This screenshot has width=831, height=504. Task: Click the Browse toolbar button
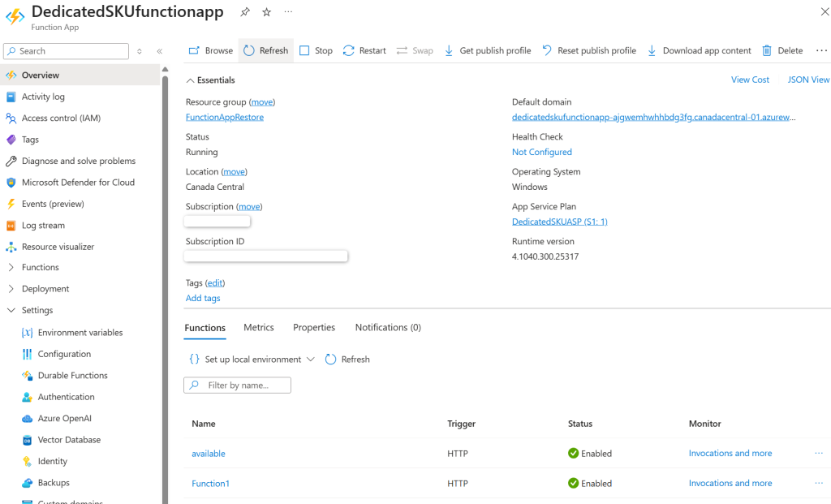coord(211,50)
